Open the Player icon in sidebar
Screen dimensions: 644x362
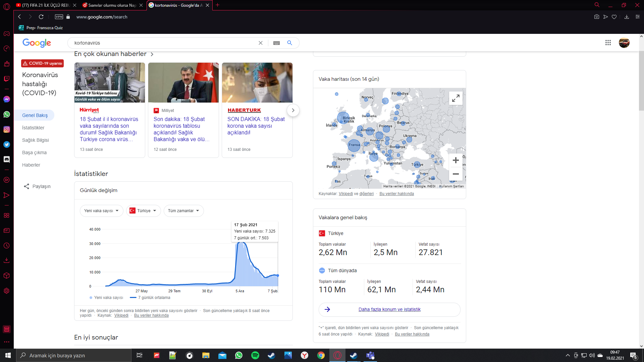7,180
